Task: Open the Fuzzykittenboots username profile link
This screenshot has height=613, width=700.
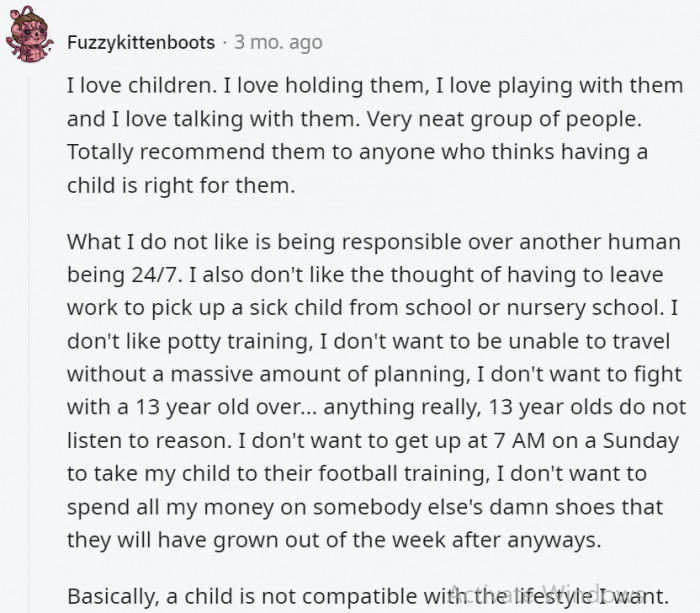Action: (x=141, y=43)
